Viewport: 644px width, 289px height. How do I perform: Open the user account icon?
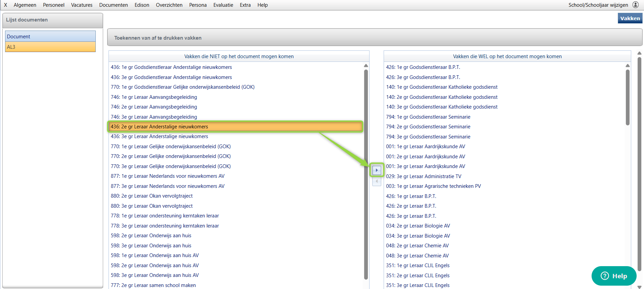(x=635, y=5)
